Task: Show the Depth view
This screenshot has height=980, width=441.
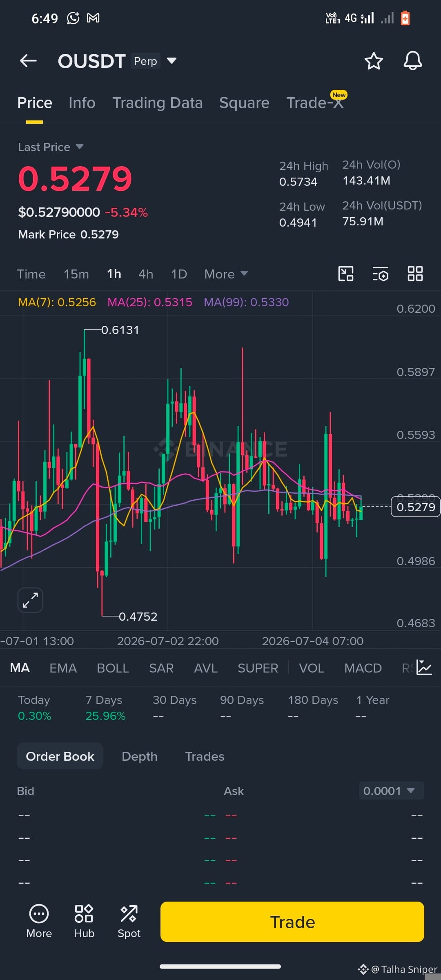Action: (140, 756)
